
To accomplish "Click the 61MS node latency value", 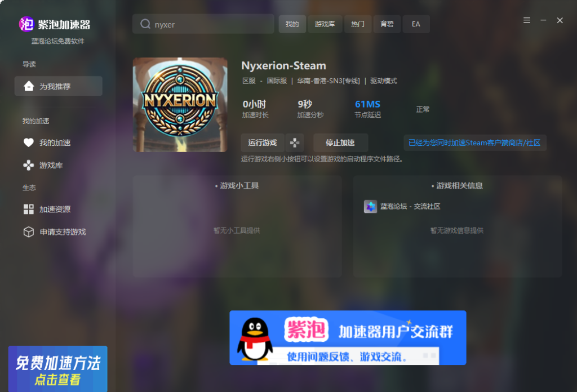I will coord(367,104).
